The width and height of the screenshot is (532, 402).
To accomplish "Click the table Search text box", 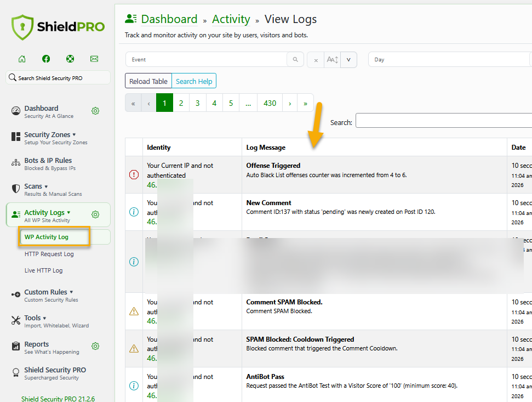I will (444, 121).
